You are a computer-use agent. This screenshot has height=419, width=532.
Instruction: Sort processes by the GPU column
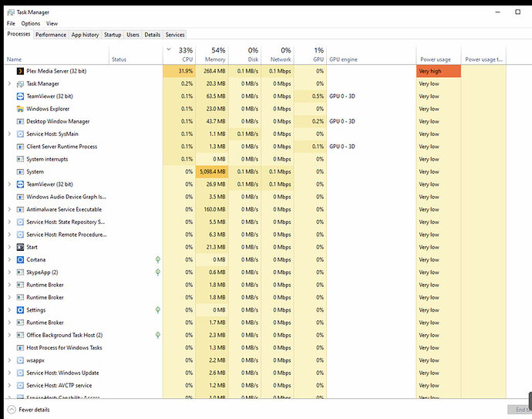(311, 55)
